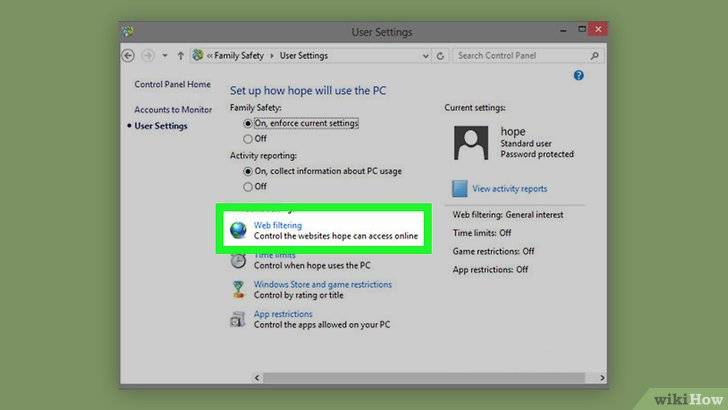The height and width of the screenshot is (410, 728).
Task: Click the Web filtering globe icon
Action: click(x=239, y=231)
